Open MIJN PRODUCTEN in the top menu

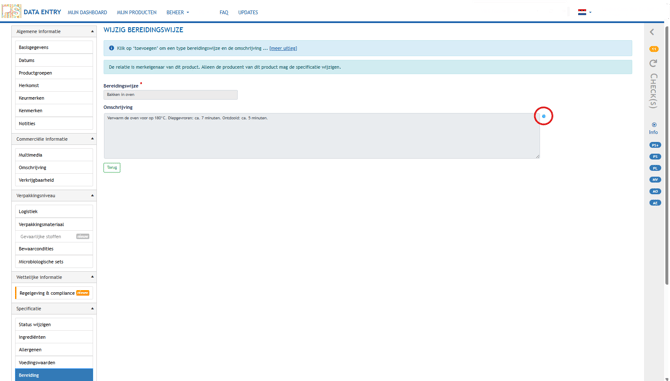click(137, 12)
